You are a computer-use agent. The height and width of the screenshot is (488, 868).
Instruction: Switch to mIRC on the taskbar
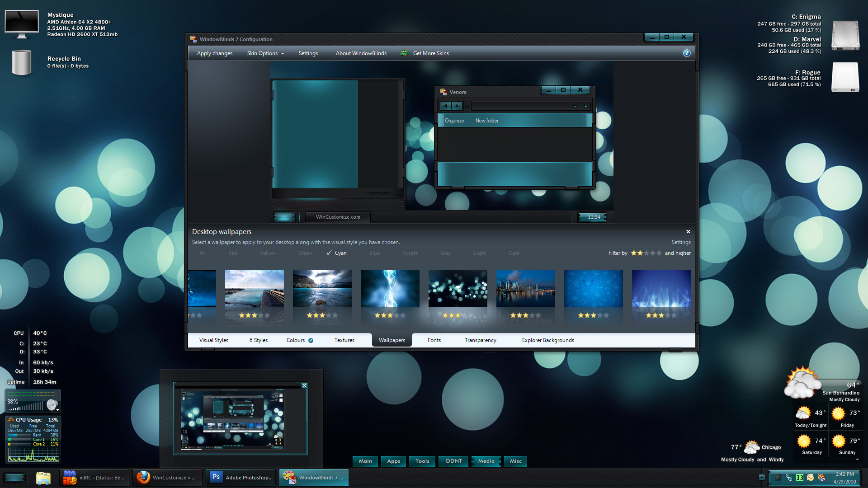click(x=94, y=478)
